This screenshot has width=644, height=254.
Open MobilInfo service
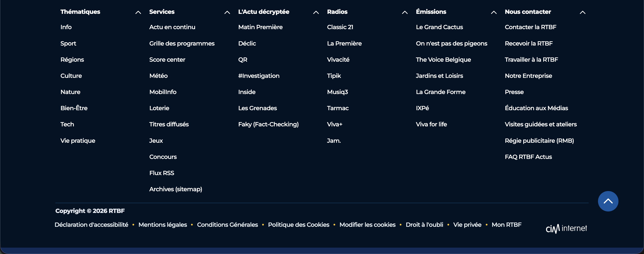[163, 92]
